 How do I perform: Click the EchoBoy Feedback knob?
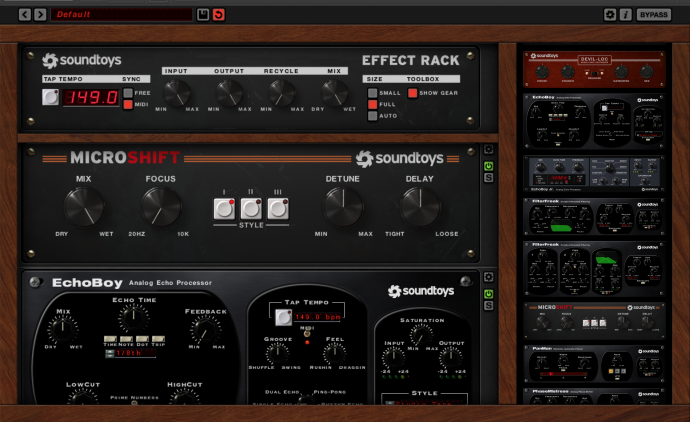[205, 330]
